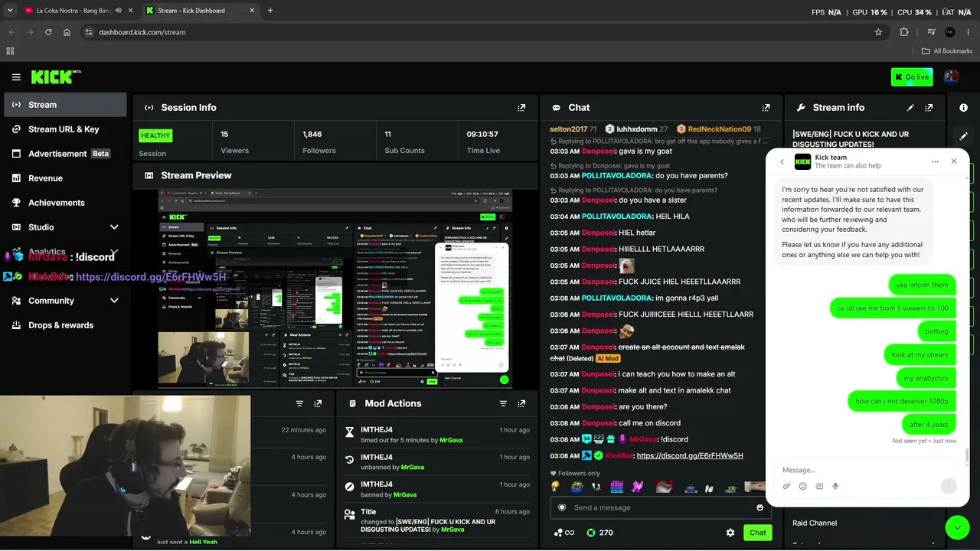
Task: Expand the Studio sidebar section
Action: click(x=114, y=227)
